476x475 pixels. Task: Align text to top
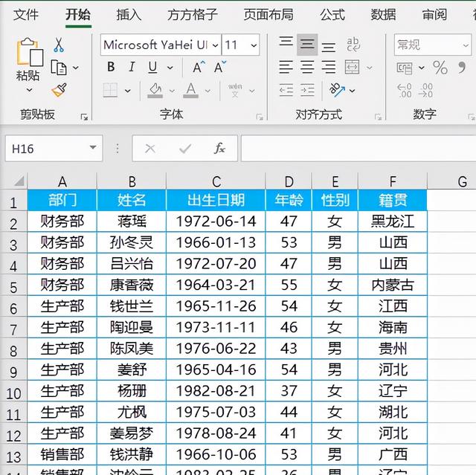(x=286, y=42)
